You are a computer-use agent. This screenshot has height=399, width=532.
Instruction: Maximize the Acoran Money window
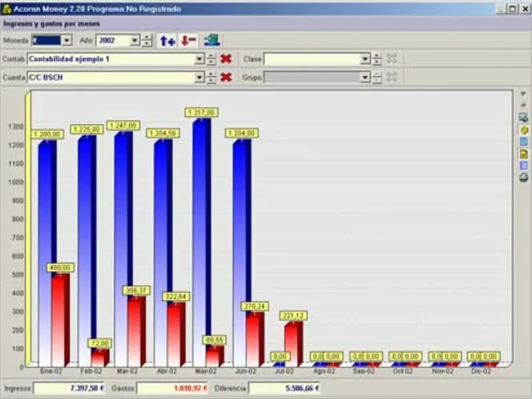pyautogui.click(x=513, y=9)
